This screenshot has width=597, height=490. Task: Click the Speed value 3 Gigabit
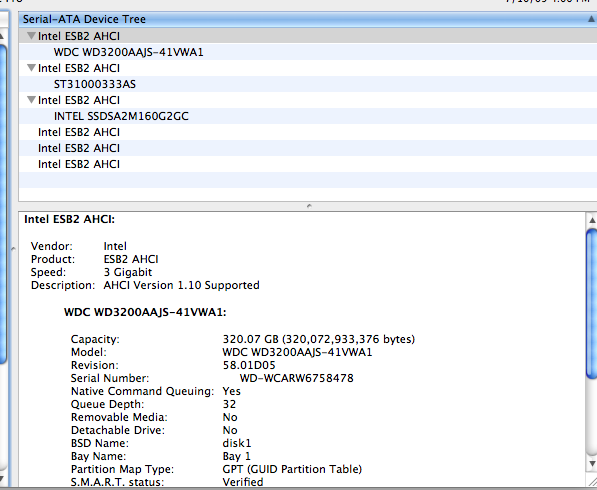(x=128, y=272)
